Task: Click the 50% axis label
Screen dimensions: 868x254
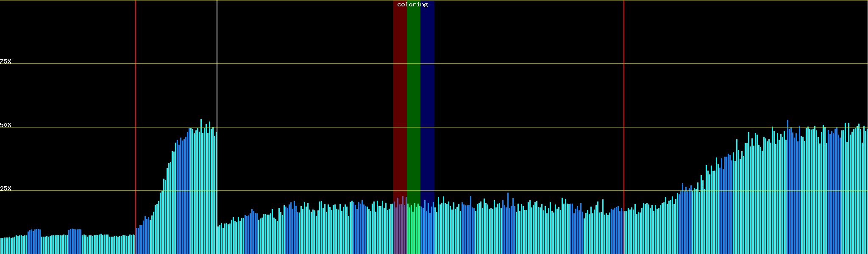Action: [6, 125]
